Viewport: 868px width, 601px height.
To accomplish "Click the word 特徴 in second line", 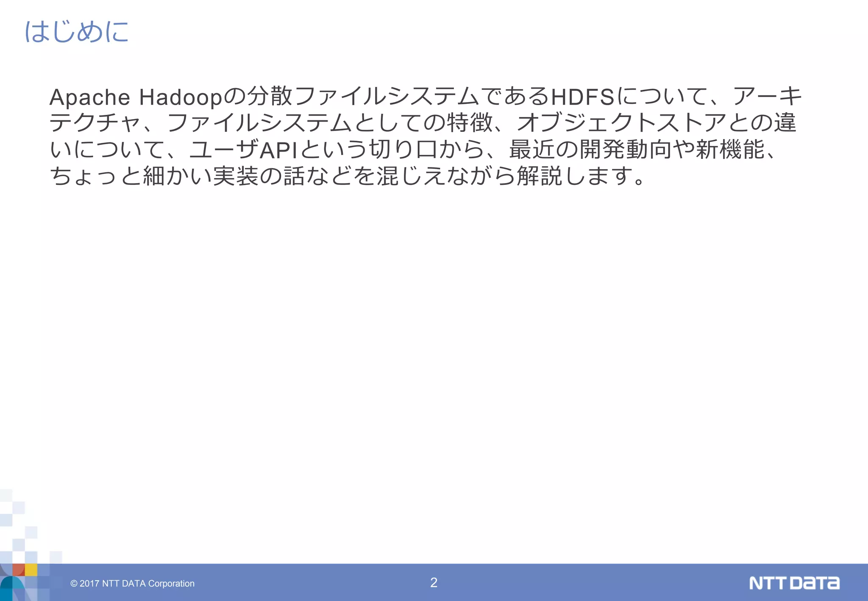I will (470, 123).
